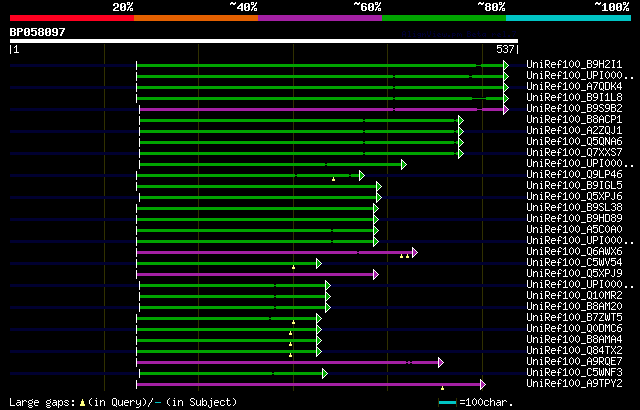640x410 pixels.
Task: Open the UniRef100_B9H2I1 hit label
Action: 574,64
